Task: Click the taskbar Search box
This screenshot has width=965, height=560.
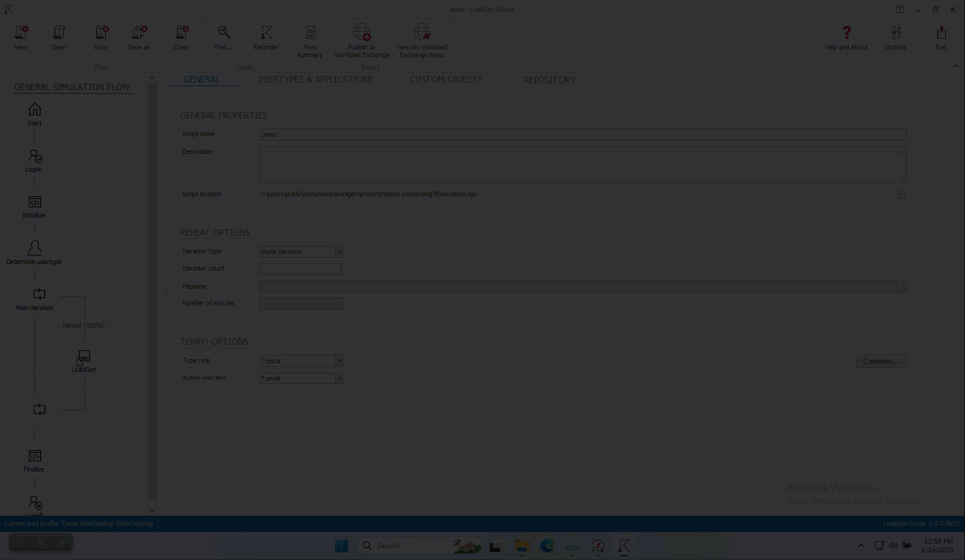Action: [x=419, y=546]
